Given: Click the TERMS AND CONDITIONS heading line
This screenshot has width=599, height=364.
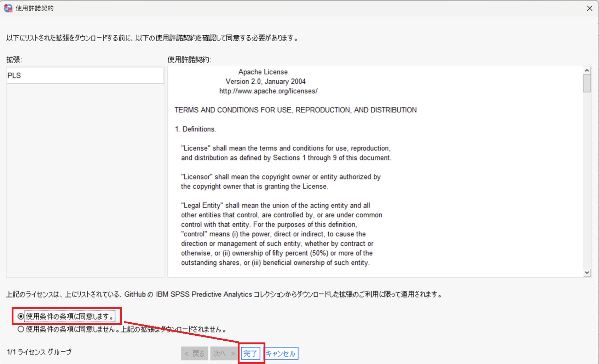Looking at the screenshot, I should (295, 110).
